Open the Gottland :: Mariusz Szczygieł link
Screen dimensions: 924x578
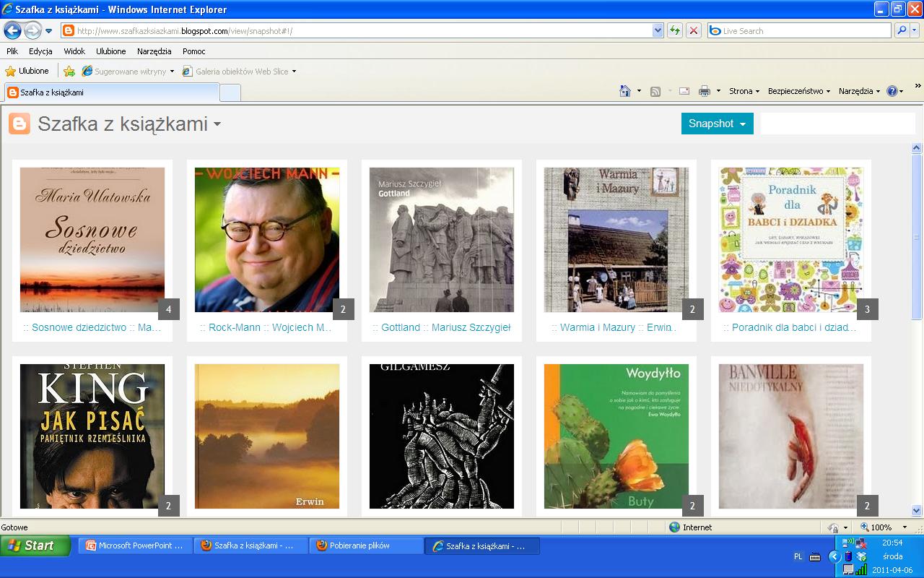click(x=442, y=327)
